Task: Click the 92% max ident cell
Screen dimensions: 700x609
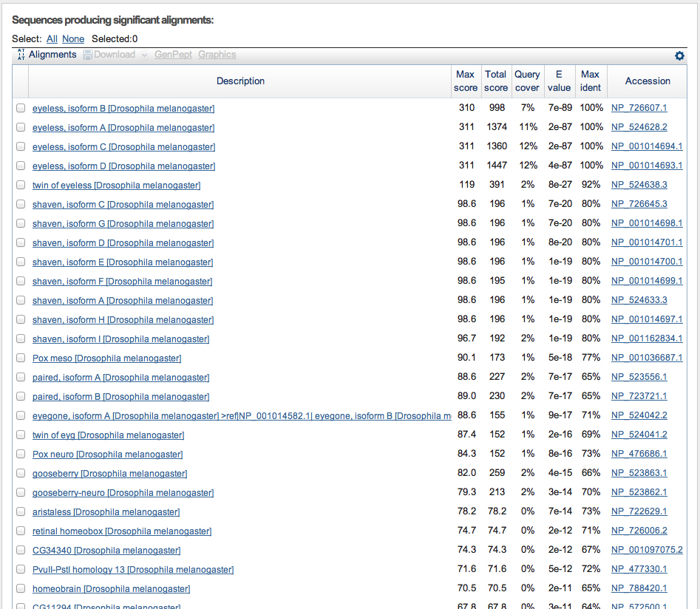Action: point(591,184)
